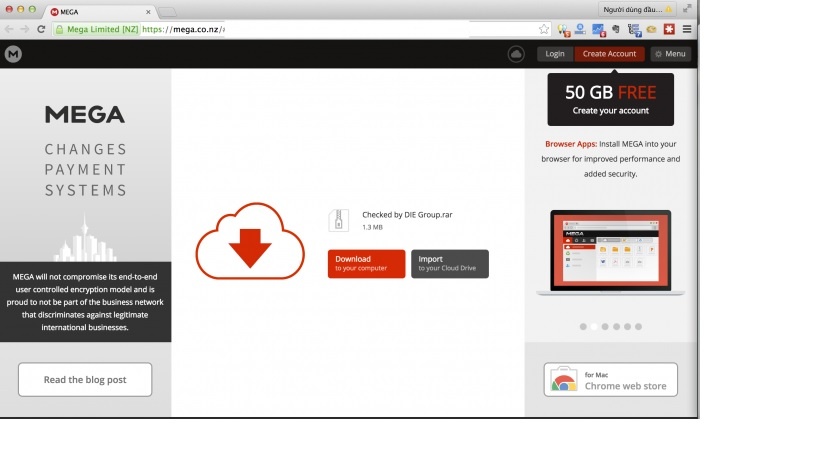The image size is (819, 460).
Task: Click the green padlock security icon
Action: point(59,29)
